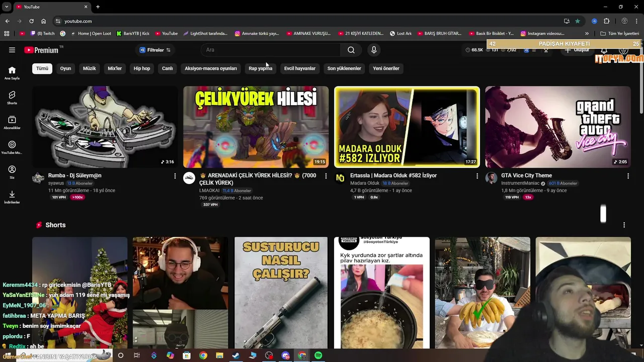644x362 pixels.
Task: Open Task View on the taskbar
Action: click(x=137, y=355)
